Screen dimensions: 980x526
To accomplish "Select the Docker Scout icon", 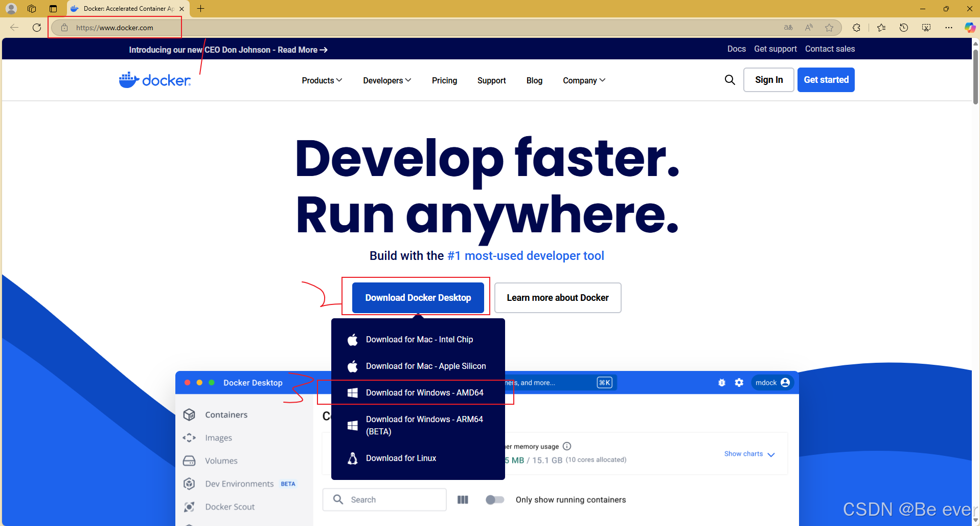I will click(x=189, y=507).
